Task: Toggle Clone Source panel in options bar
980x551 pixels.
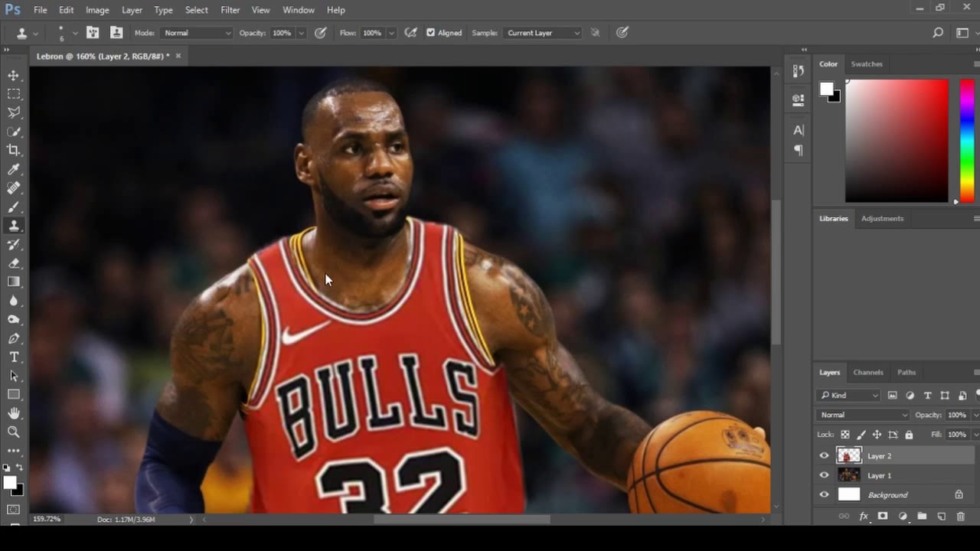Action: click(x=116, y=33)
